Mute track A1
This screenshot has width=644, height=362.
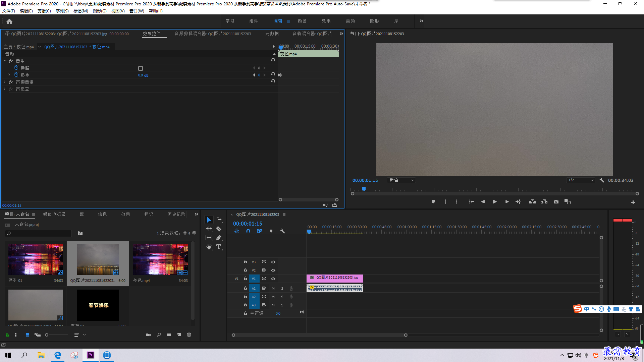click(273, 288)
